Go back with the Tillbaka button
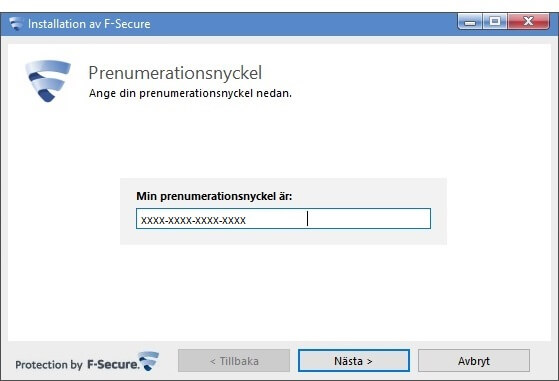 tap(234, 361)
